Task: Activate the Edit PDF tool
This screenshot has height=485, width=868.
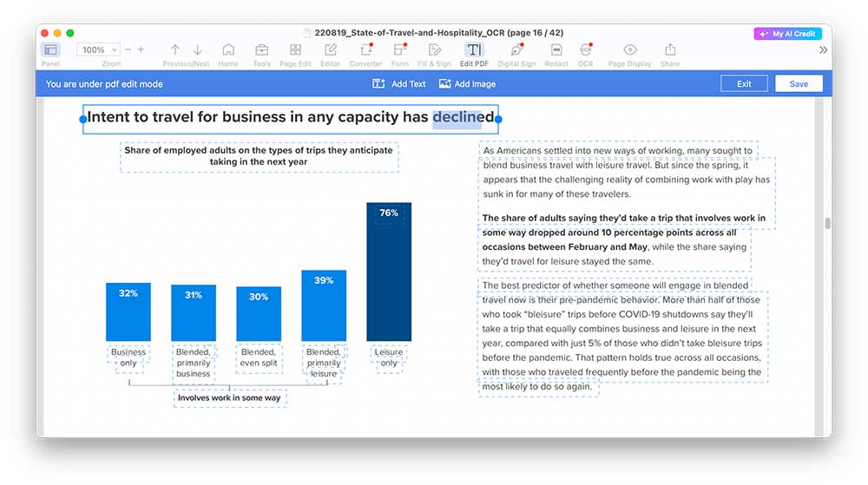Action: 474,50
